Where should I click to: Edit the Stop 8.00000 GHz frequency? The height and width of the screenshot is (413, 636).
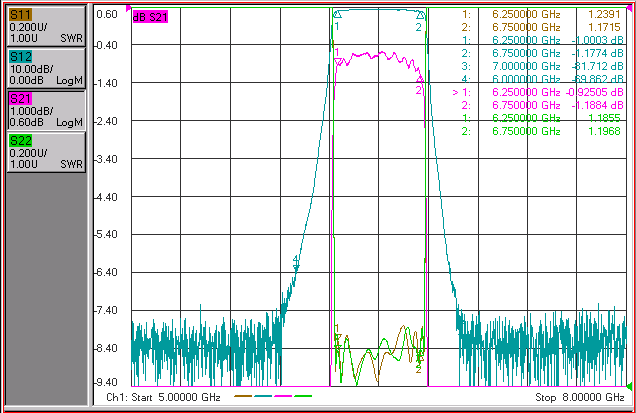(579, 397)
